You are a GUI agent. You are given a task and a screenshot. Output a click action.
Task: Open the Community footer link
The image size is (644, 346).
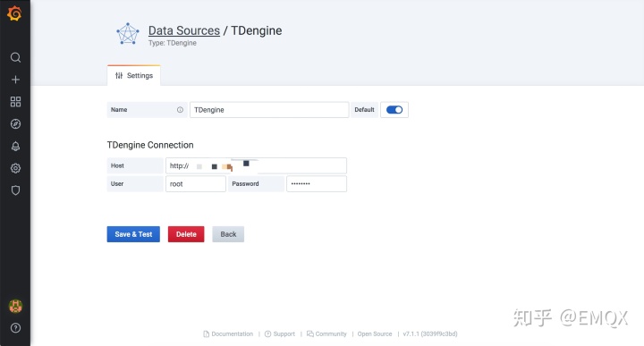pyautogui.click(x=327, y=334)
